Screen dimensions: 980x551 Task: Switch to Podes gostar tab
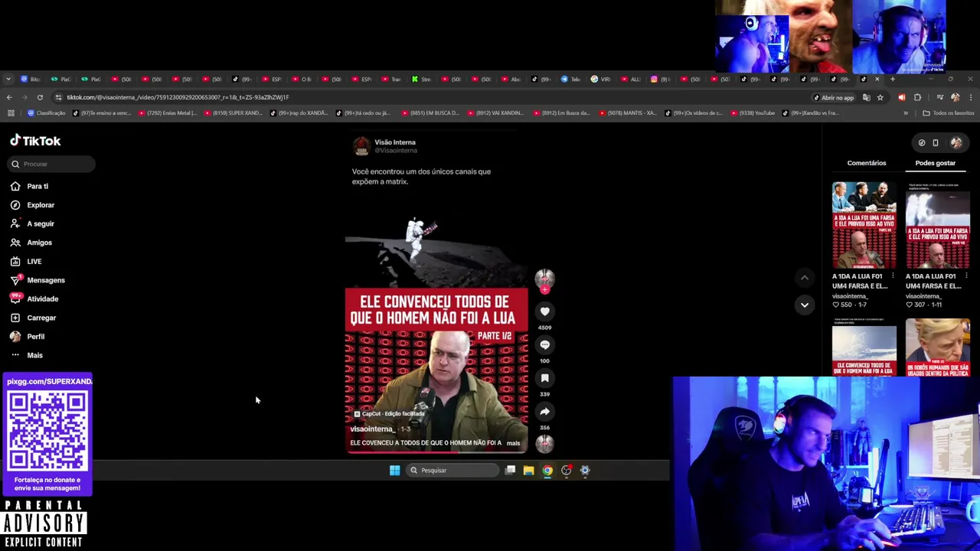[935, 163]
